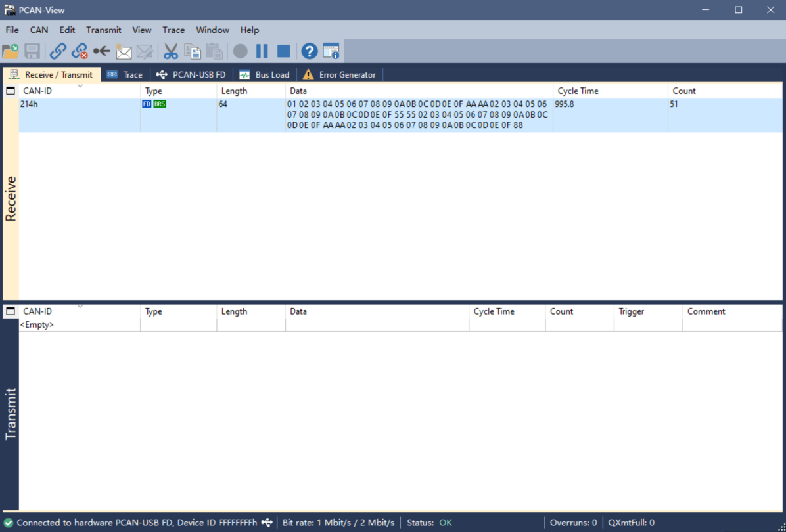
Task: Click the Save floppy disk icon
Action: coord(32,51)
